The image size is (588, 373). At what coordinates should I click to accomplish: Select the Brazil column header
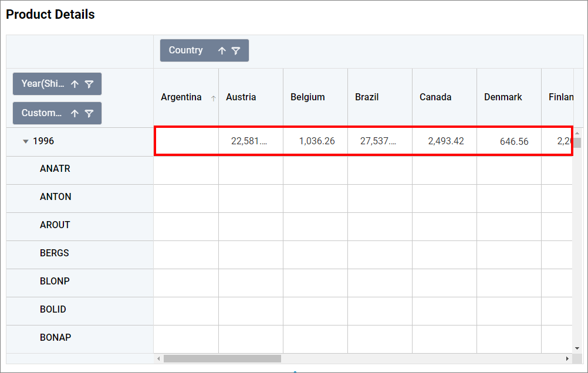pyautogui.click(x=367, y=97)
